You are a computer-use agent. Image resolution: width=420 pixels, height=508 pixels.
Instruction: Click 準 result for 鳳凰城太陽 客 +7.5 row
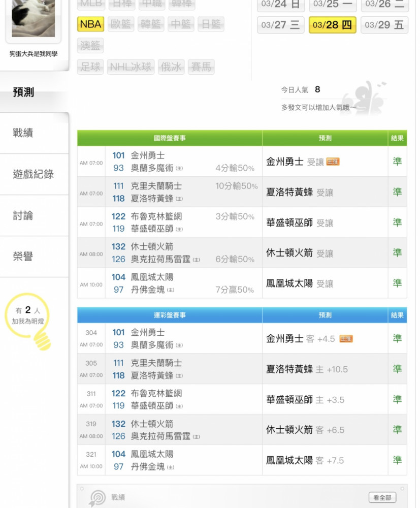[x=397, y=460]
